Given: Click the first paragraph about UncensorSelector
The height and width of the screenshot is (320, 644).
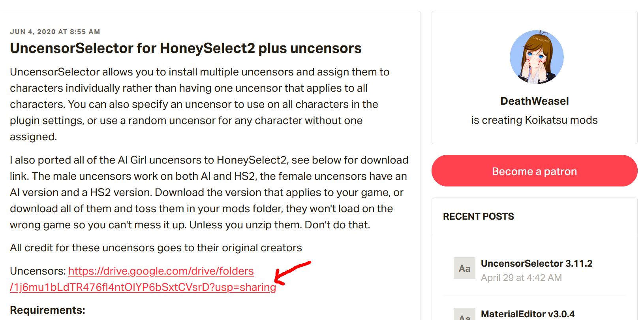Looking at the screenshot, I should coord(200,104).
